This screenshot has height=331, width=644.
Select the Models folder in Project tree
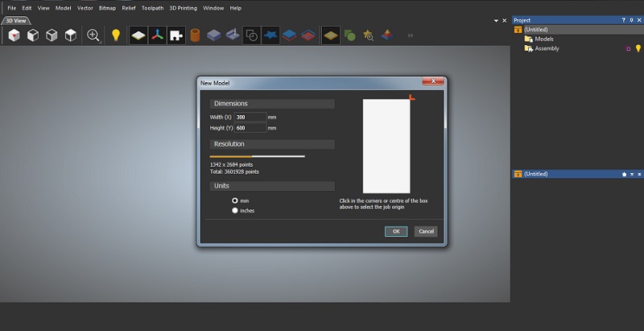(544, 39)
